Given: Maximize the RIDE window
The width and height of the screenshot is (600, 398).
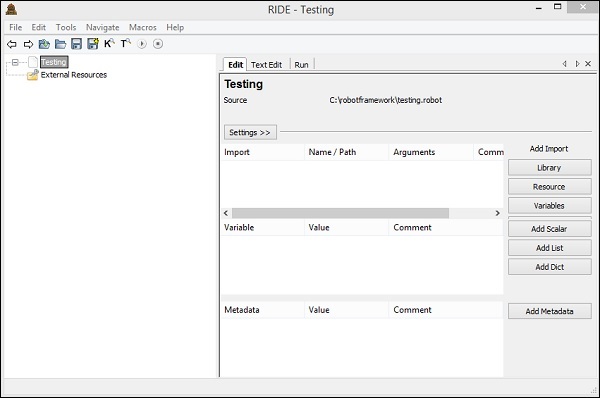Looking at the screenshot, I should coord(558,7).
